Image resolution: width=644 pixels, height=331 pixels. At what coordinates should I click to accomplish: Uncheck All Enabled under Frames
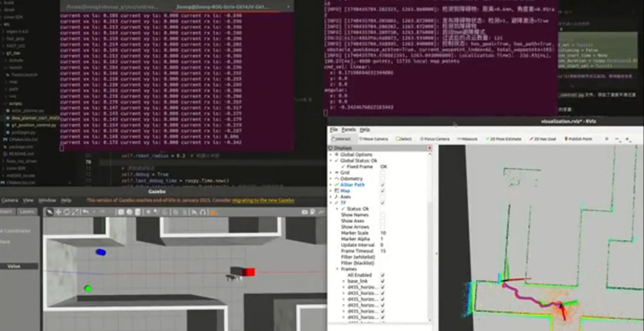pyautogui.click(x=383, y=275)
